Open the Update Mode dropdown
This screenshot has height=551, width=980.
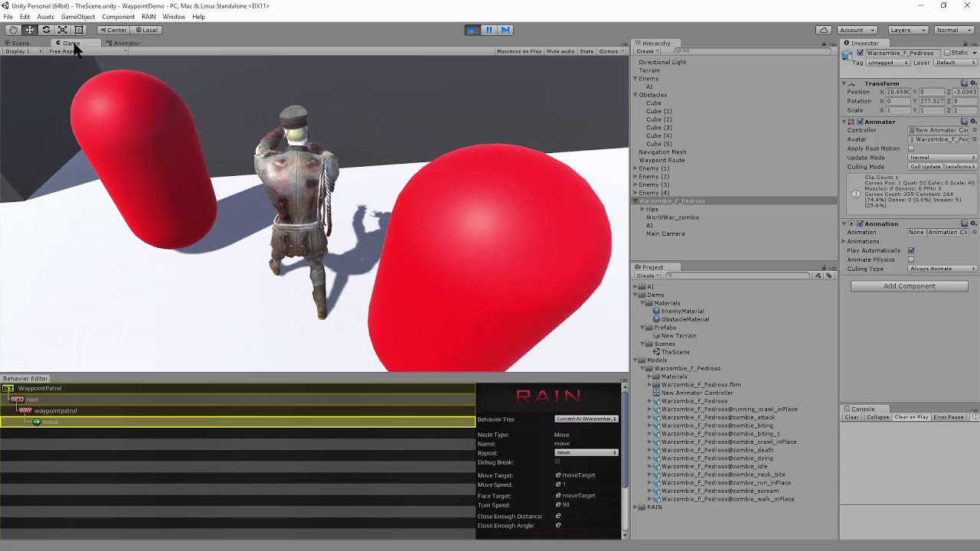tap(942, 158)
